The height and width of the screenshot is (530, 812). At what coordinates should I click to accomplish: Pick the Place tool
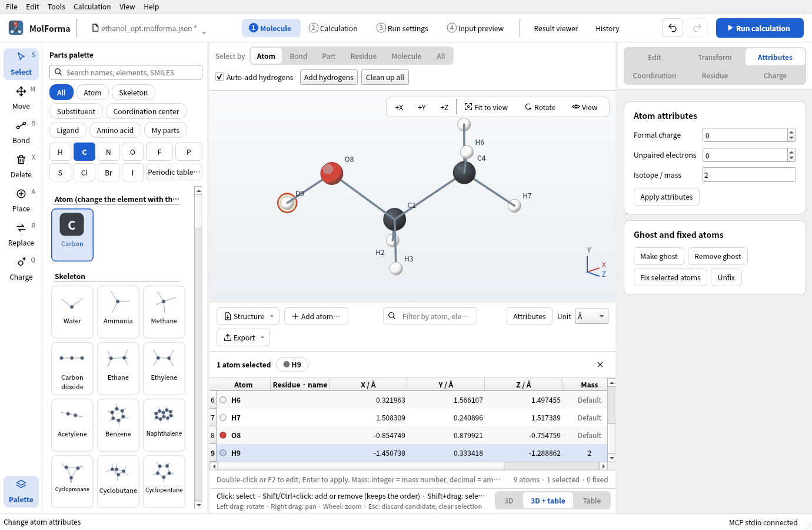[21, 200]
